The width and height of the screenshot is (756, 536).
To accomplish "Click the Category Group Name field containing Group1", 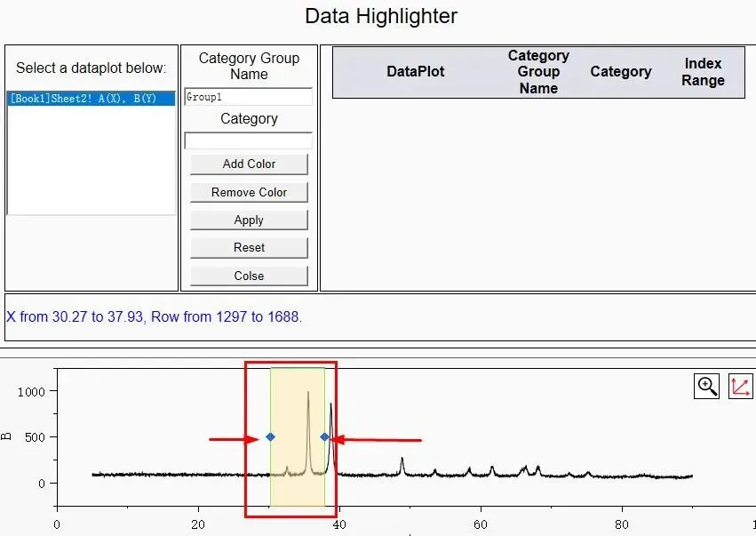I will tap(249, 97).
